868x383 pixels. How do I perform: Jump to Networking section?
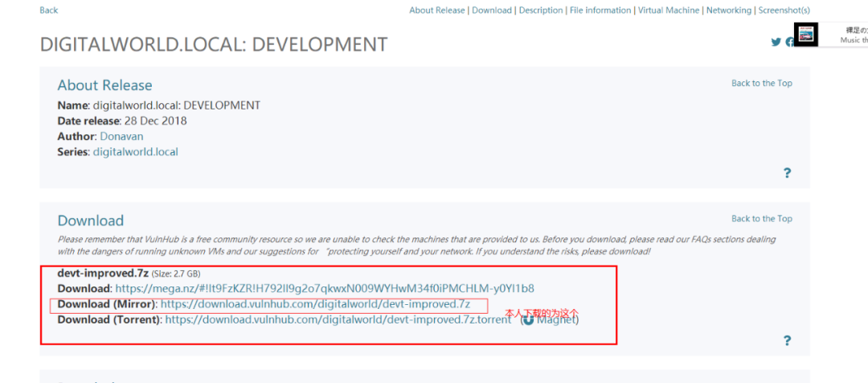click(729, 10)
